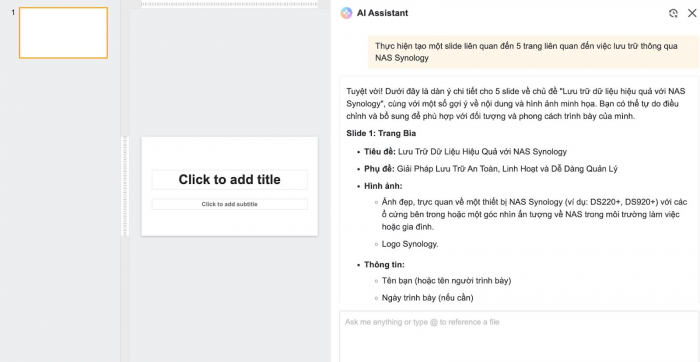
Task: Click the user prompt message about NAS Synology
Action: tap(533, 52)
